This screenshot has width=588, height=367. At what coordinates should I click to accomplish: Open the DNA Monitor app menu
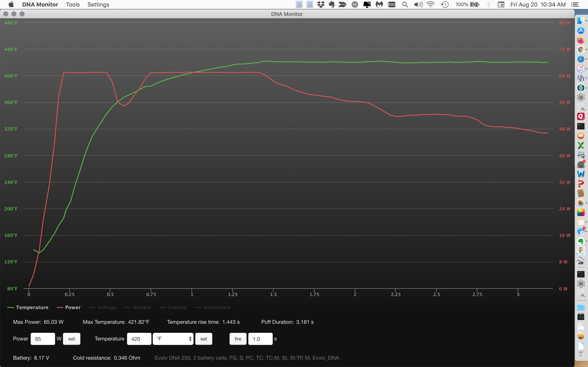(40, 4)
